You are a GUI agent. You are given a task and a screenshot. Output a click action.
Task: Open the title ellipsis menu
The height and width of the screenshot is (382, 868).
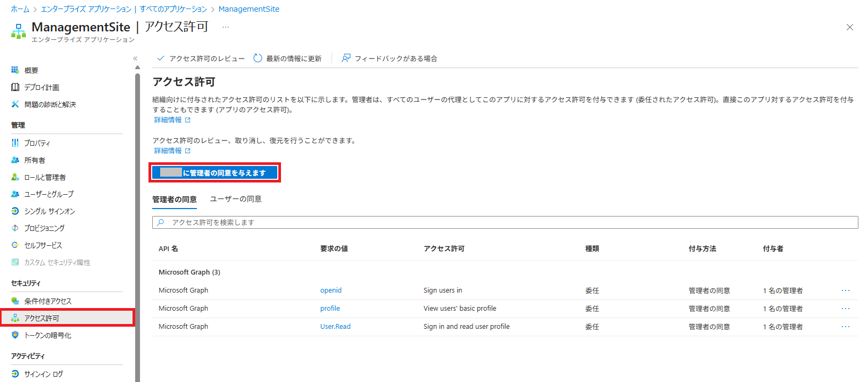tap(226, 27)
